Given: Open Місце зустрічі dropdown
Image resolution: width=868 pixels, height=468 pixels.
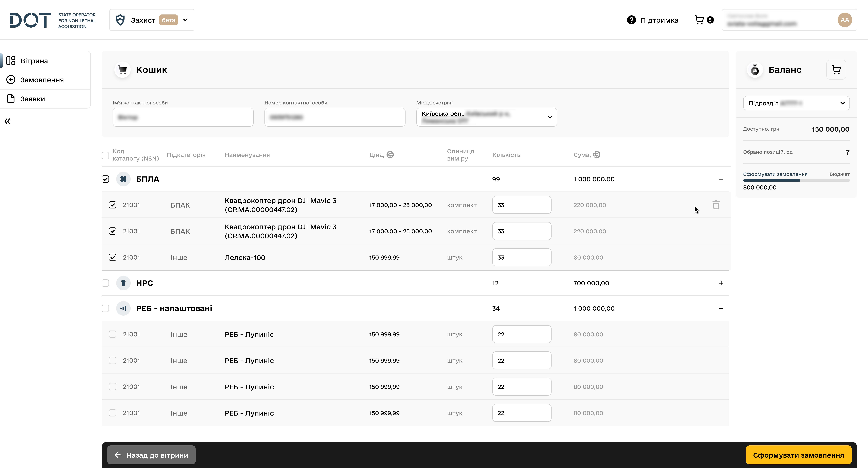Looking at the screenshot, I should pos(487,117).
